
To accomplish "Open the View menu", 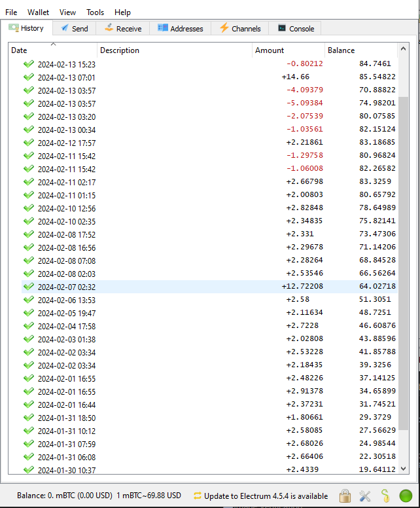I will coord(67,12).
